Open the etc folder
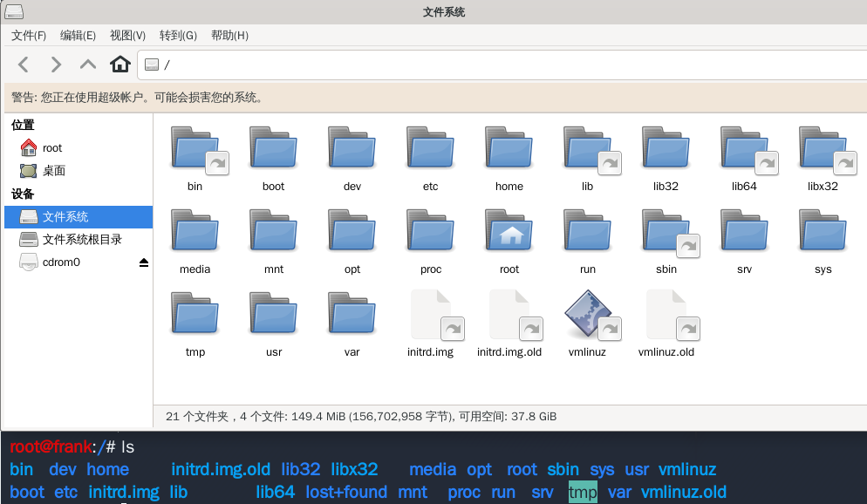Image resolution: width=867 pixels, height=504 pixels. 430,160
